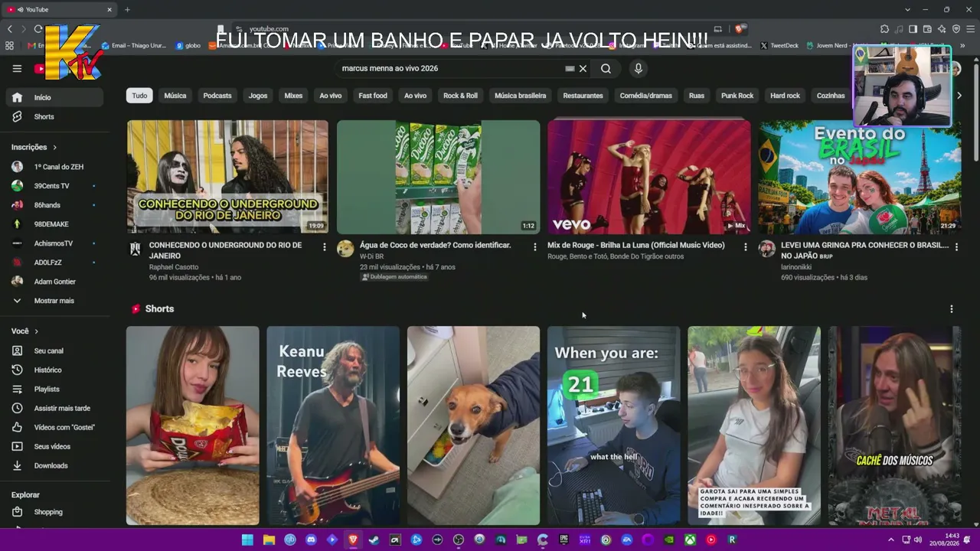Click the Brave Shields icon in address bar

coord(739,29)
